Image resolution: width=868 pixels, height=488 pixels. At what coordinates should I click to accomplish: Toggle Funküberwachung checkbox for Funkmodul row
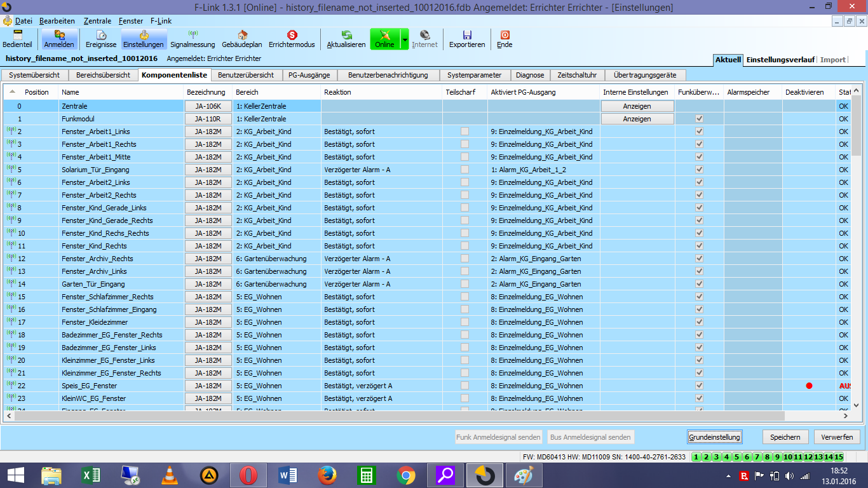(x=699, y=119)
